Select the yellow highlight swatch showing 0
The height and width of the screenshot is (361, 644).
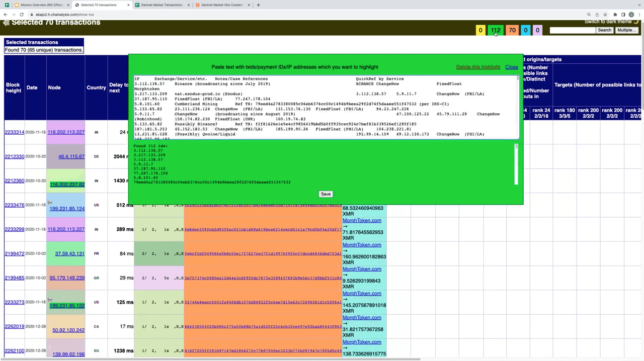(480, 30)
